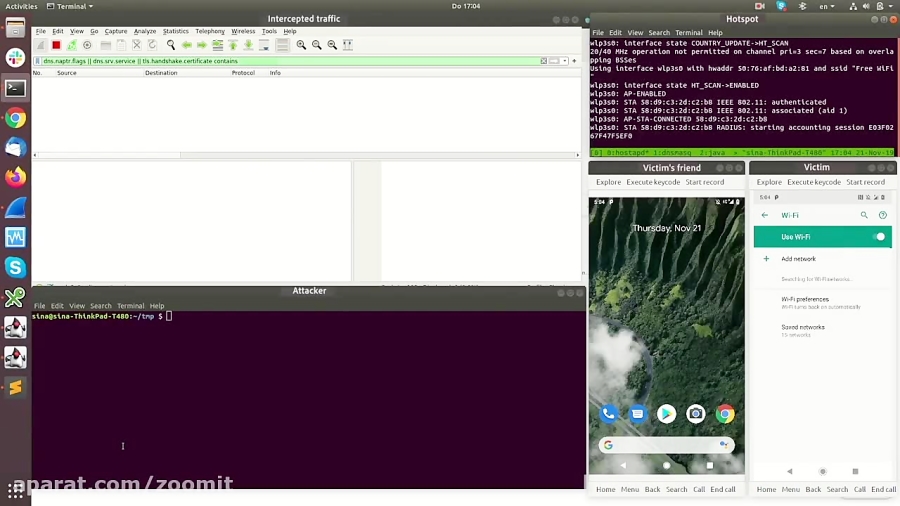
Task: Open keyboard language 'en' dropdown in top bar
Action: point(827,6)
